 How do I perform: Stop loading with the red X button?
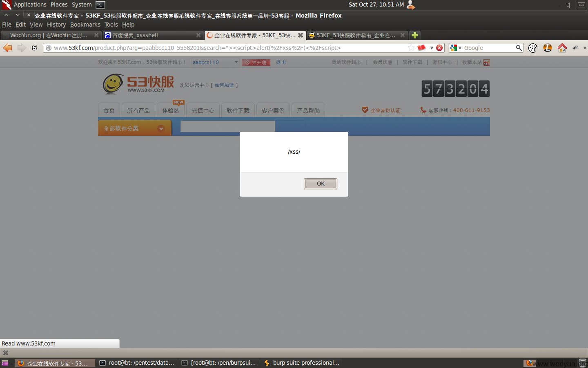[x=439, y=48]
